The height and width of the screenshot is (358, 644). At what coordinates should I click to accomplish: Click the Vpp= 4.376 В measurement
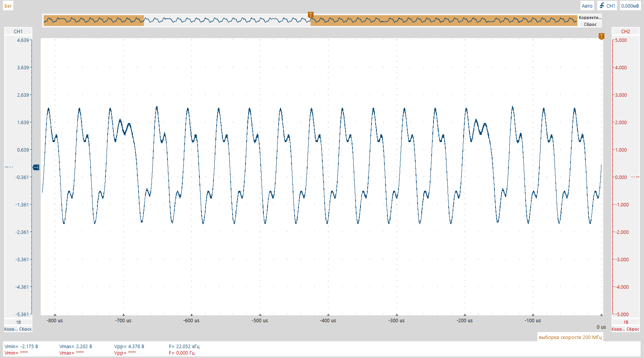129,346
